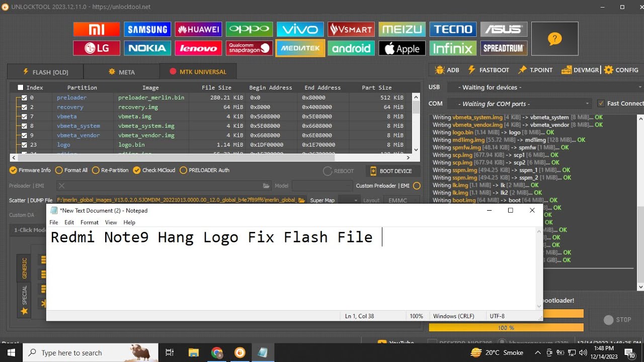This screenshot has height=362, width=644.
Task: Open the Model dropdown field
Action: [321, 186]
